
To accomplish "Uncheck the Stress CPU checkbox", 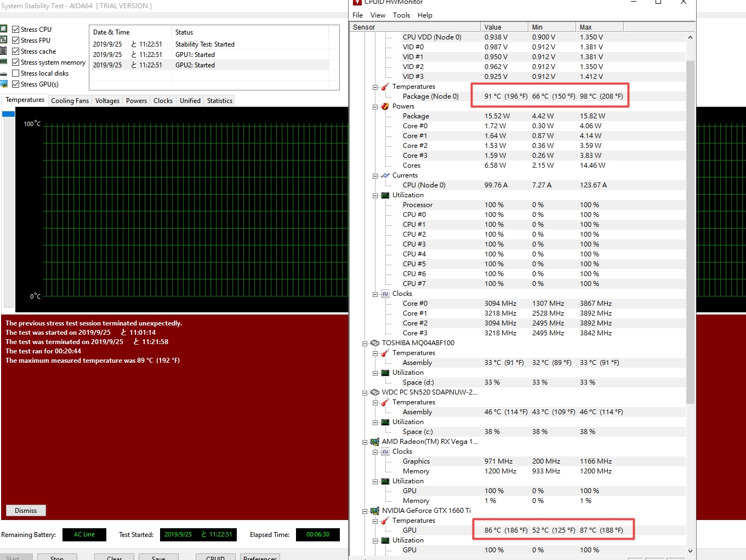I will pyautogui.click(x=16, y=29).
